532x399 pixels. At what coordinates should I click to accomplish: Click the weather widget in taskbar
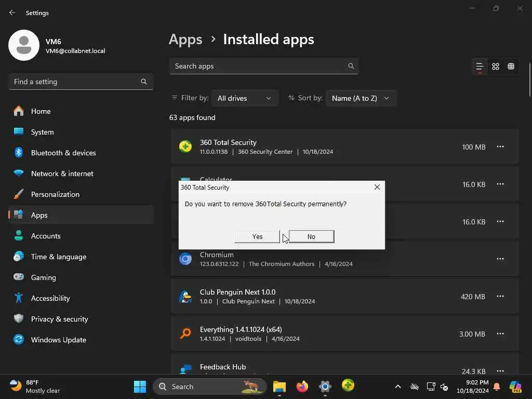(34, 387)
